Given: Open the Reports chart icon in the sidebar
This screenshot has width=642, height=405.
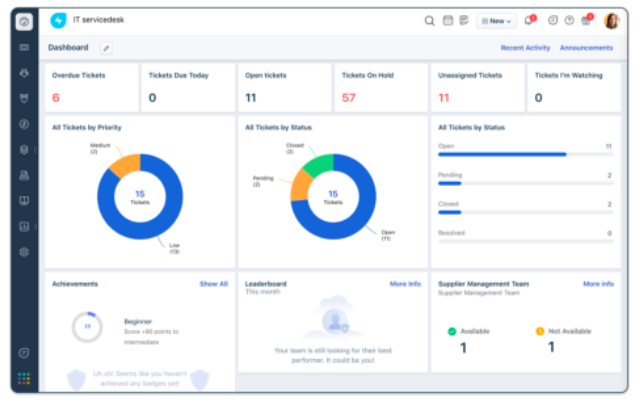Looking at the screenshot, I should pos(24,226).
